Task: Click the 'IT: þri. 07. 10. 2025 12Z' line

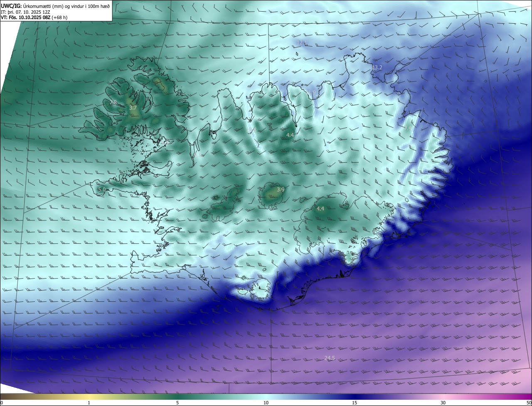Action: pyautogui.click(x=26, y=12)
